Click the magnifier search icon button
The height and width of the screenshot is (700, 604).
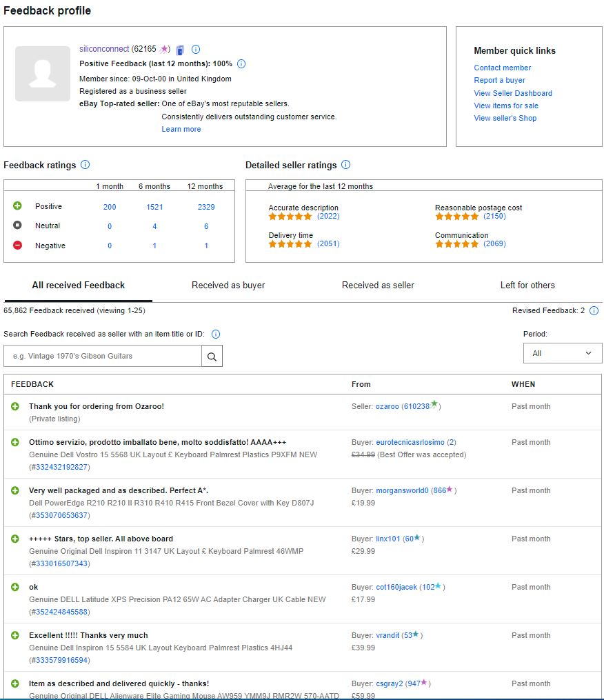pos(212,357)
